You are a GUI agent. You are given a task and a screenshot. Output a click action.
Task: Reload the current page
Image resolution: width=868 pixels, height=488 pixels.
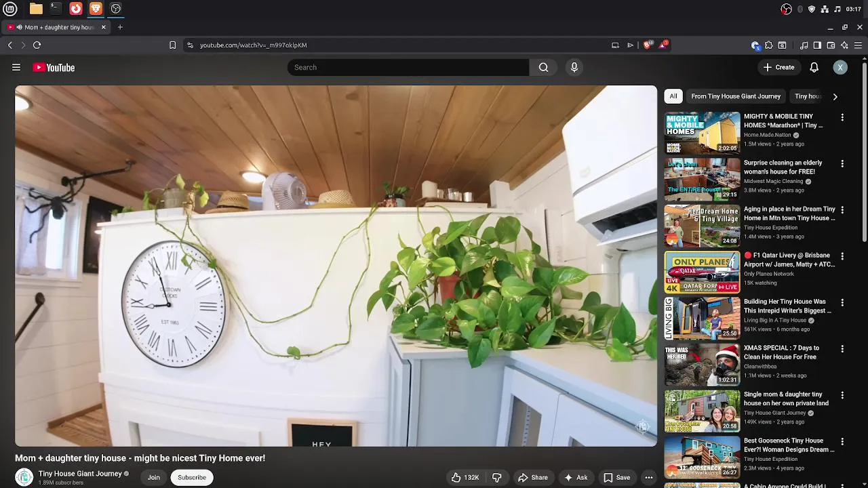coord(37,45)
